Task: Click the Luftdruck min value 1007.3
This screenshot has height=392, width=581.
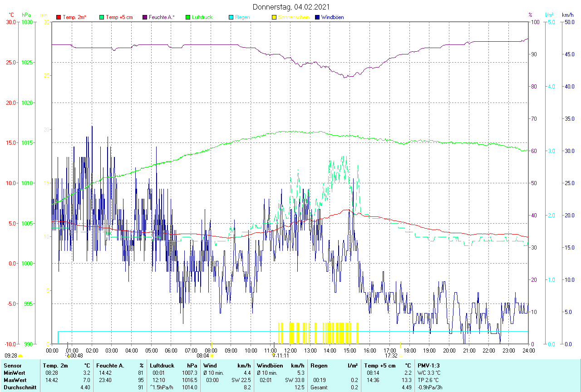Action: (190, 372)
